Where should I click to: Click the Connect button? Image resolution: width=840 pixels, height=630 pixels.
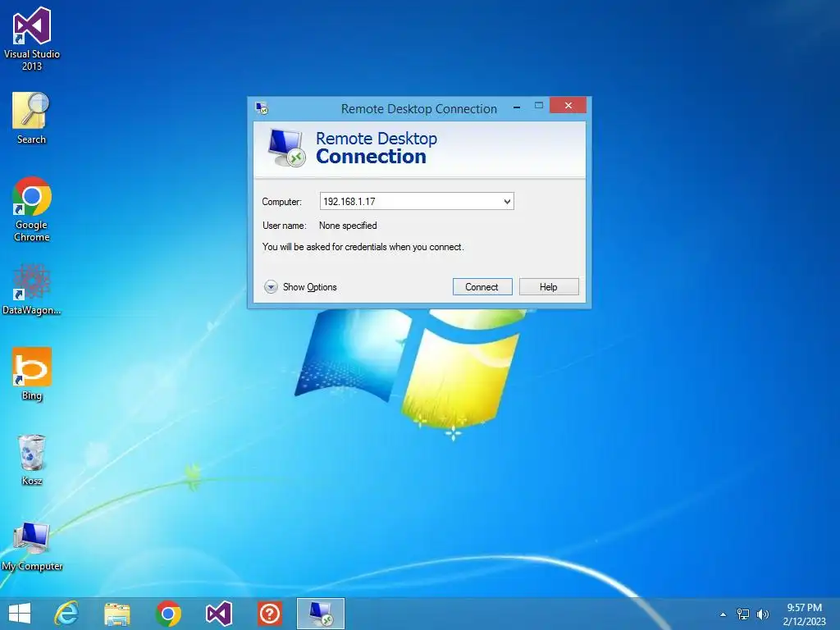coord(482,286)
